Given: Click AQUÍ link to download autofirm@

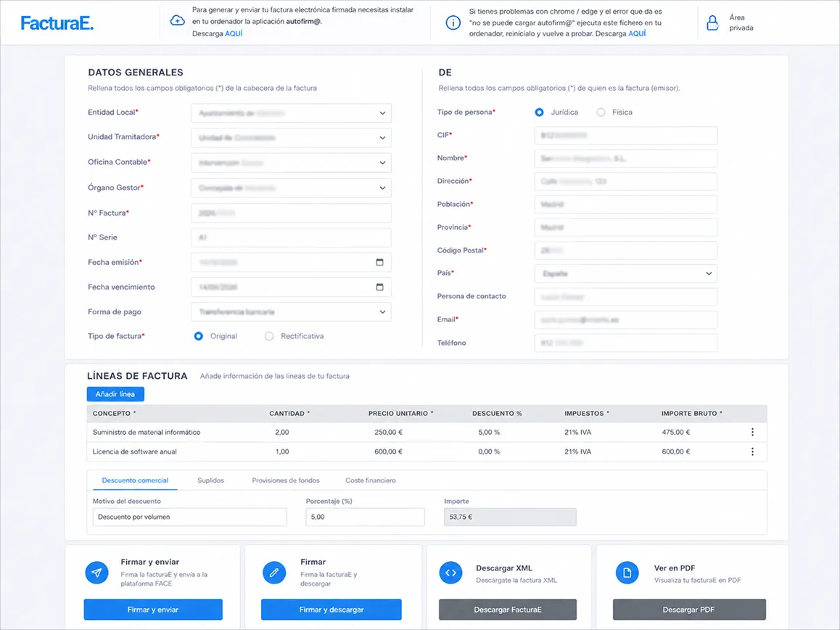Looking at the screenshot, I should coord(234,33).
